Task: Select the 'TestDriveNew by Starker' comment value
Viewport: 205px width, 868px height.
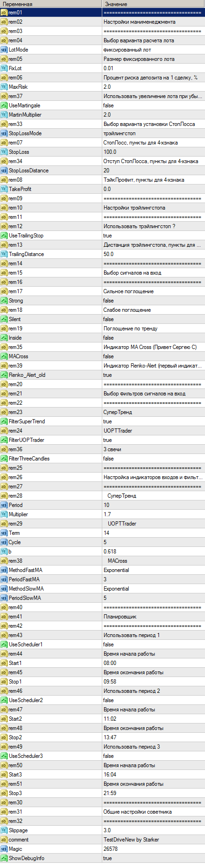Action: click(131, 840)
